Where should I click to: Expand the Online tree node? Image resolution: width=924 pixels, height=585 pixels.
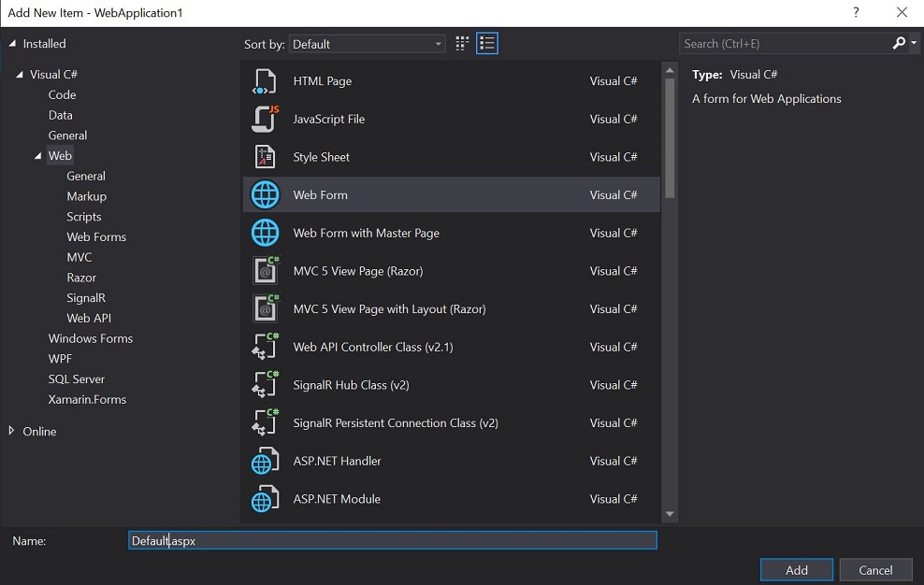[11, 431]
